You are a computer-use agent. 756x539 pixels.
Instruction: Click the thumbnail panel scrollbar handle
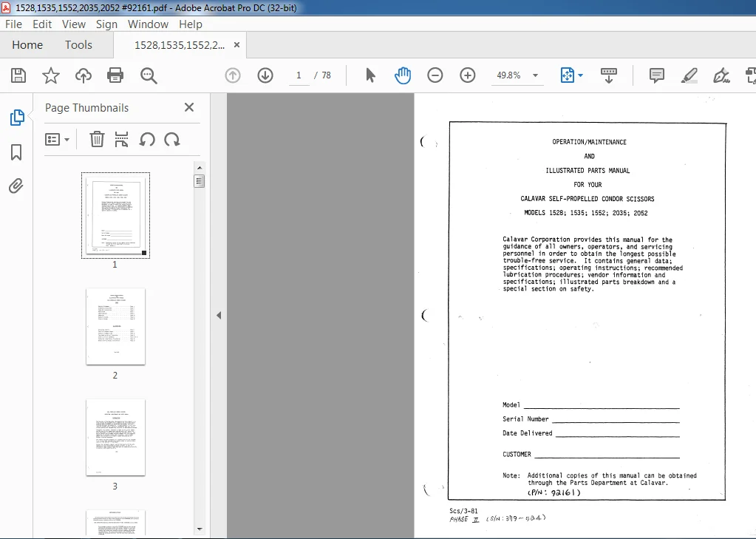[199, 181]
